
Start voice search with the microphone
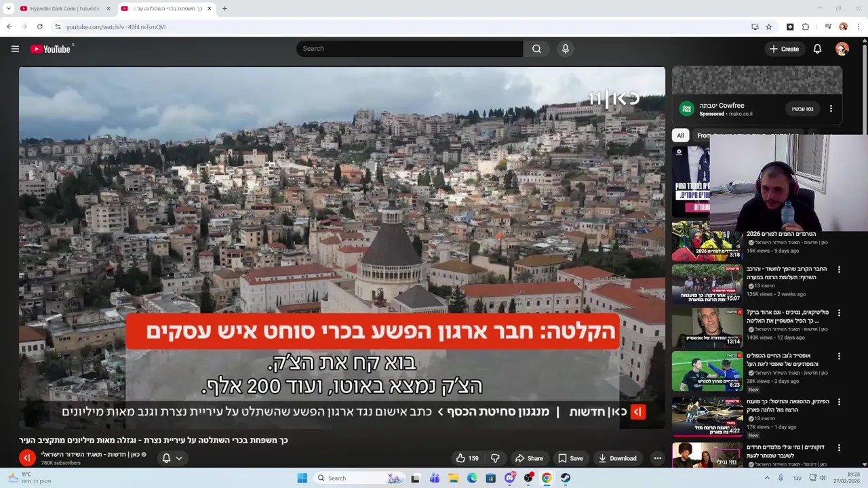tap(565, 49)
